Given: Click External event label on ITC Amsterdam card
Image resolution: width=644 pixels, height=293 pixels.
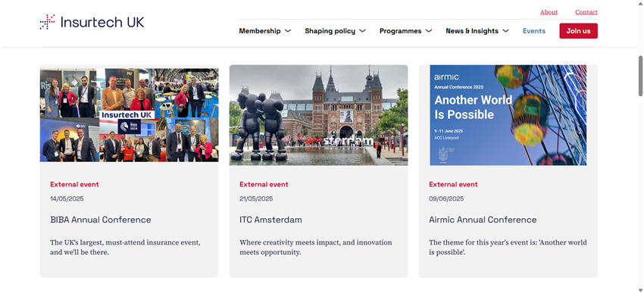Looking at the screenshot, I should tap(264, 184).
